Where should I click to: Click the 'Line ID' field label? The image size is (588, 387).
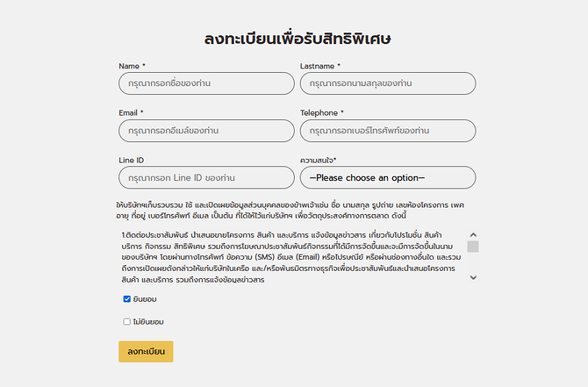pyautogui.click(x=132, y=160)
